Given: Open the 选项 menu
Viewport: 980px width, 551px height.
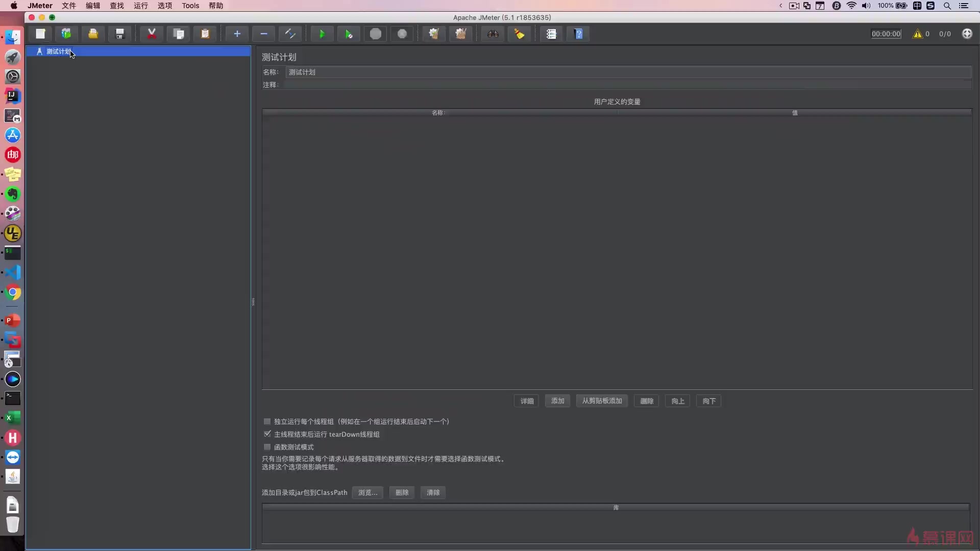Looking at the screenshot, I should (165, 6).
